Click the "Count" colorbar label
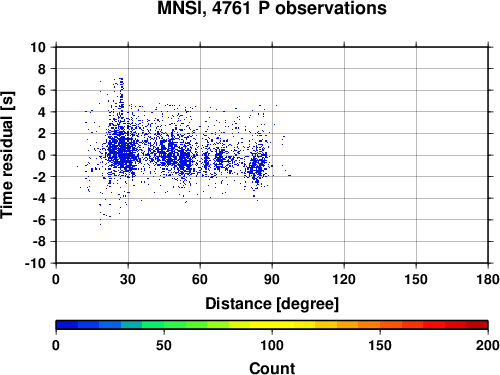This screenshot has height=375, width=500. (272, 368)
